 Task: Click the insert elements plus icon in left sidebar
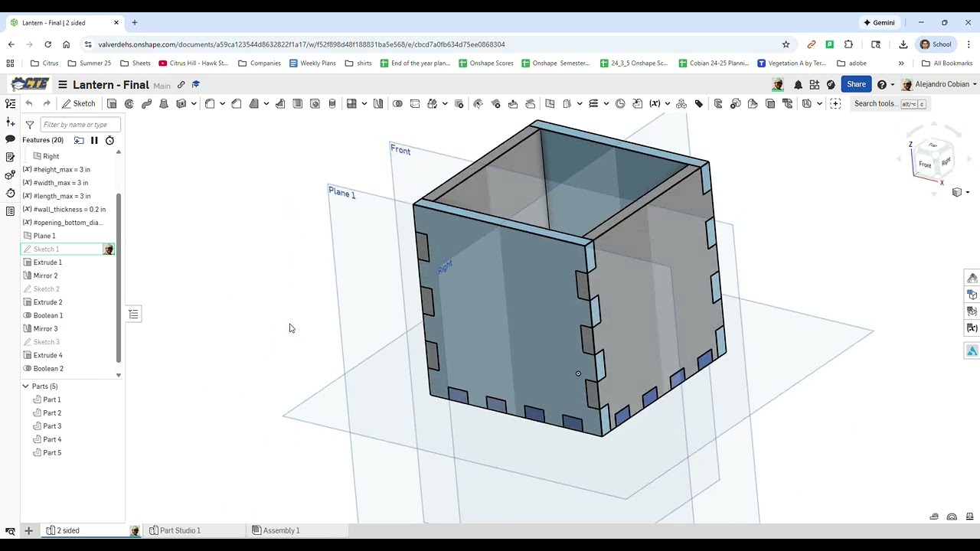(10, 122)
